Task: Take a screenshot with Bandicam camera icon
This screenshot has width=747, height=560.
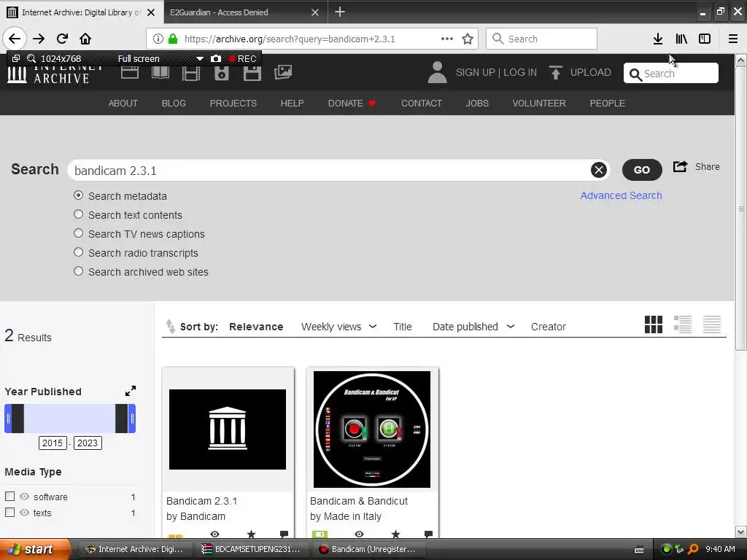Action: click(x=216, y=58)
